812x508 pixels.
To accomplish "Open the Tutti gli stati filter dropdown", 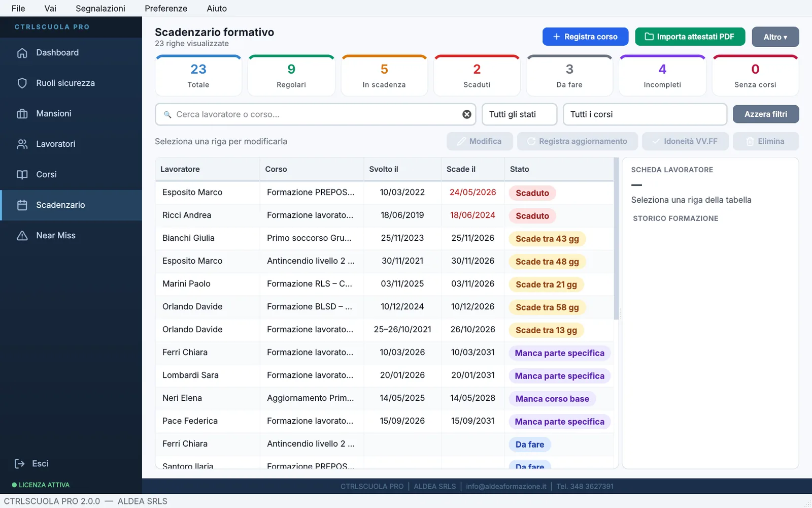I will (x=519, y=114).
